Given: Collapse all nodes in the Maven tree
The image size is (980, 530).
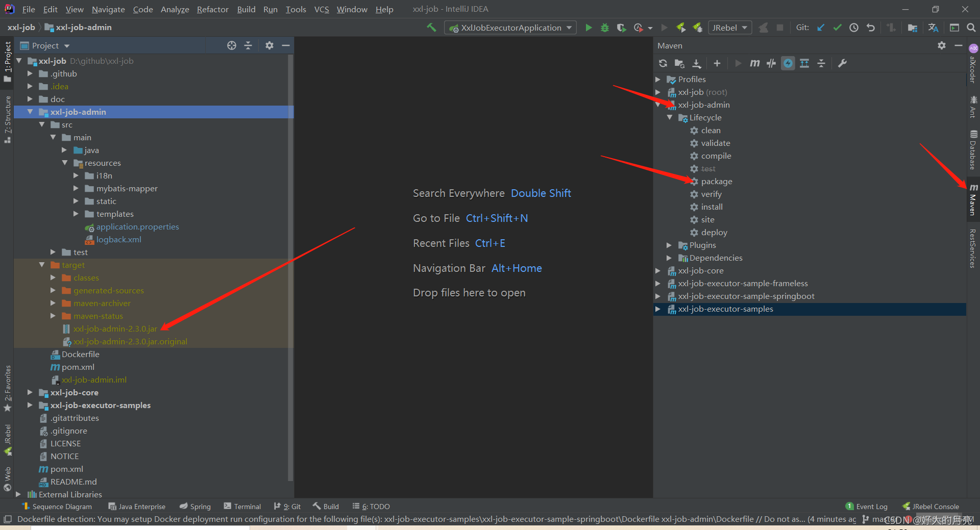Looking at the screenshot, I should [821, 63].
